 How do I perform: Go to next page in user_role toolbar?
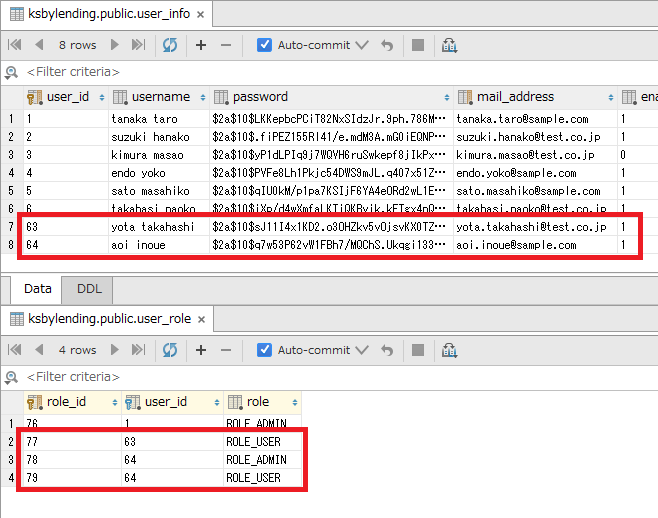(115, 350)
